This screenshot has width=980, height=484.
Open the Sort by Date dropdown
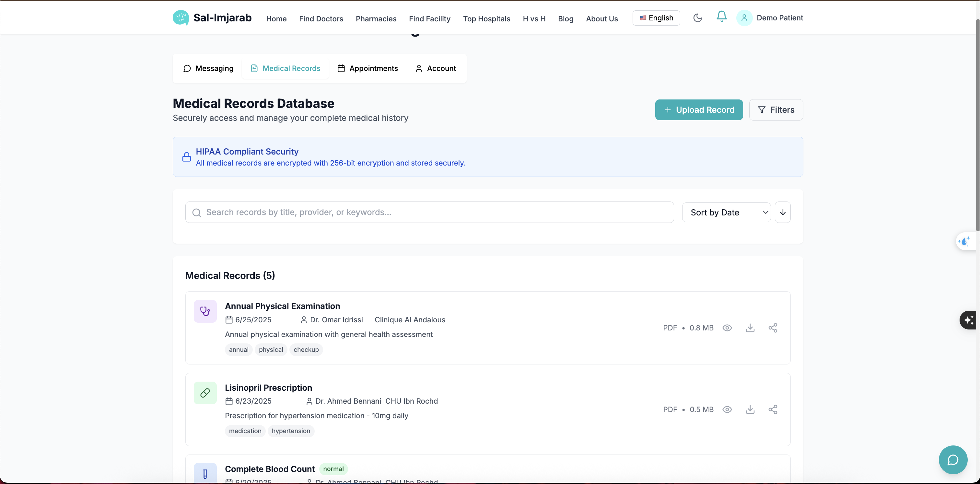pos(726,213)
